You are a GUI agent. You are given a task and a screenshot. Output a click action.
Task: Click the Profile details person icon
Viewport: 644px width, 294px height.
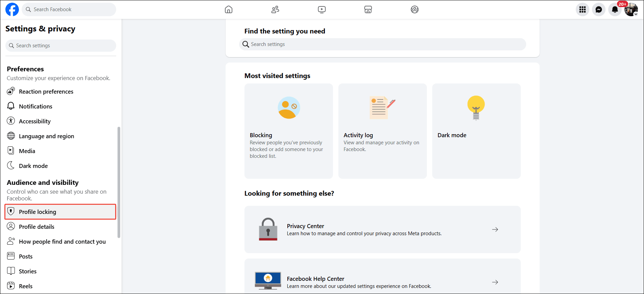11,226
